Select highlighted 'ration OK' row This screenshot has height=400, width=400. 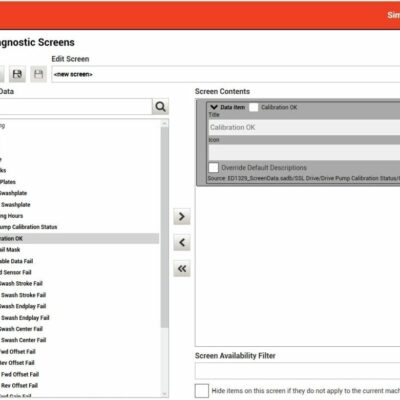tap(79, 239)
